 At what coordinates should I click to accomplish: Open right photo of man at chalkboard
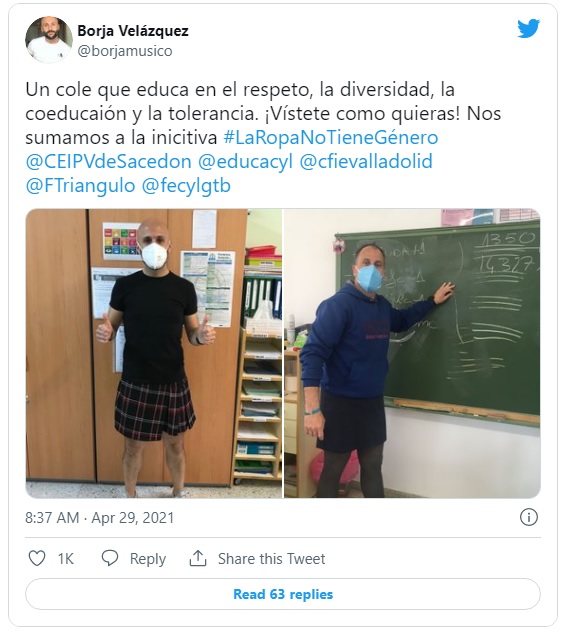[x=412, y=353]
